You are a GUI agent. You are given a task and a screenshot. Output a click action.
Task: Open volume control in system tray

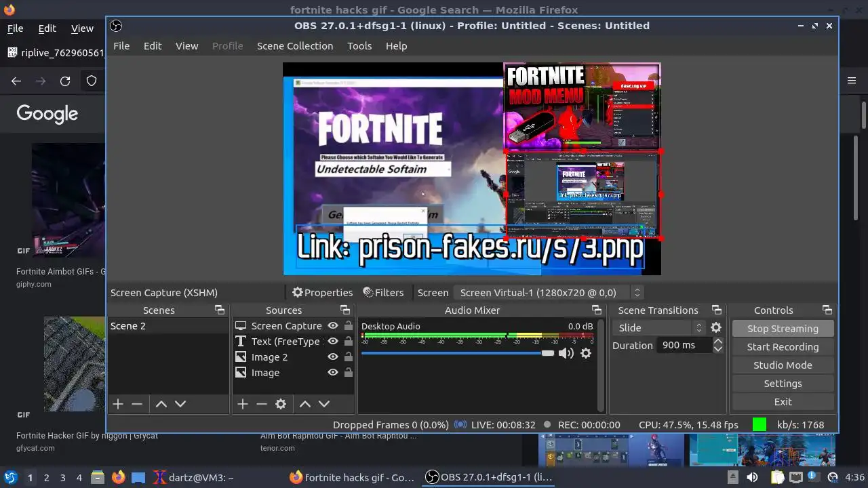tap(752, 478)
